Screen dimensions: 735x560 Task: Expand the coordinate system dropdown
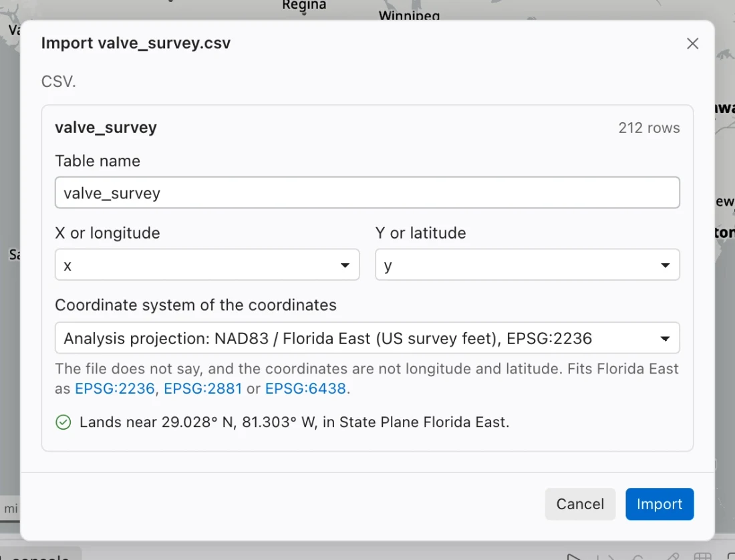367,338
